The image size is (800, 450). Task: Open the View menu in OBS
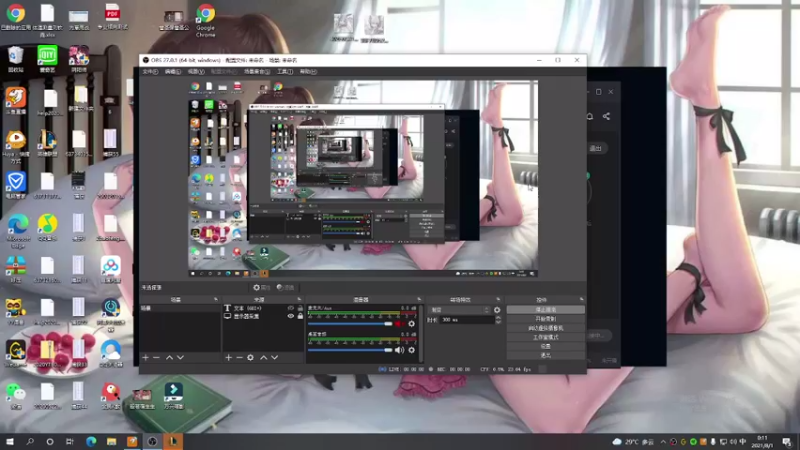196,72
